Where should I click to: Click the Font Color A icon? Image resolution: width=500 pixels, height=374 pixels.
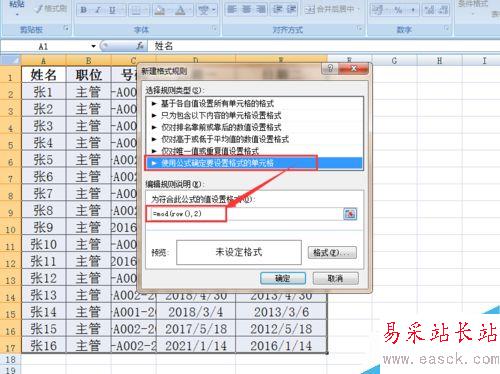pos(180,10)
